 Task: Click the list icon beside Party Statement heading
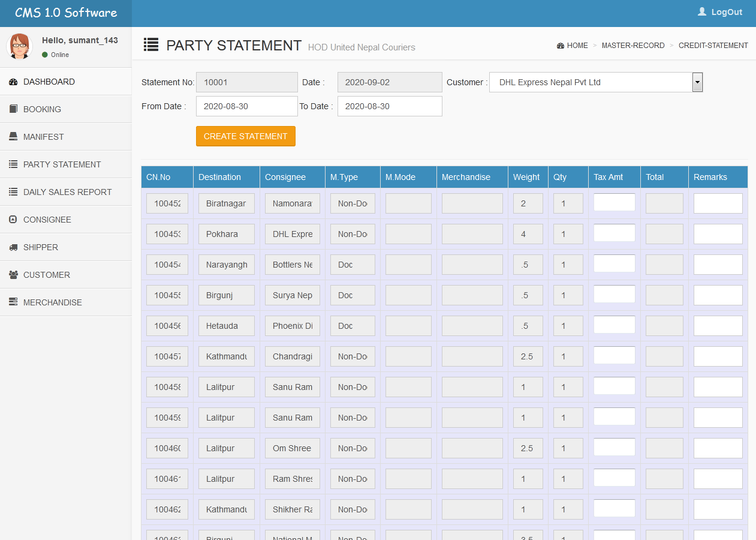pyautogui.click(x=151, y=44)
